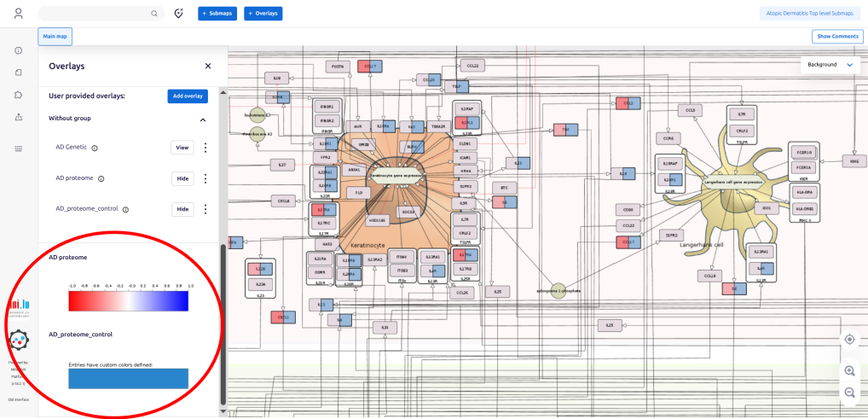Hide the AD_proteome_control overlay
868x419 pixels.
point(182,209)
